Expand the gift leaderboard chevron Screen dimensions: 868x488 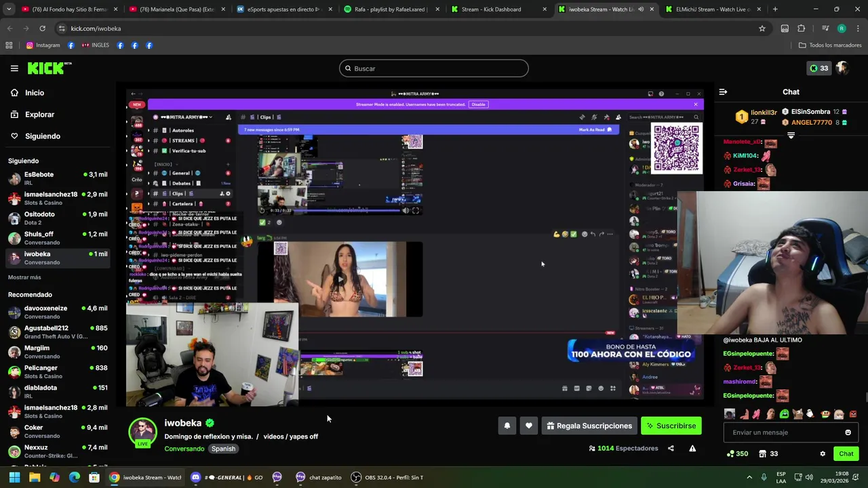[791, 136]
